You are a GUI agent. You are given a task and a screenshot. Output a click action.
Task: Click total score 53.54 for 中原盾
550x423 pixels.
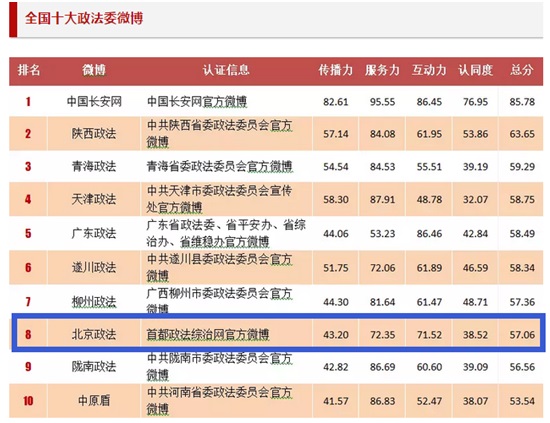coord(522,401)
